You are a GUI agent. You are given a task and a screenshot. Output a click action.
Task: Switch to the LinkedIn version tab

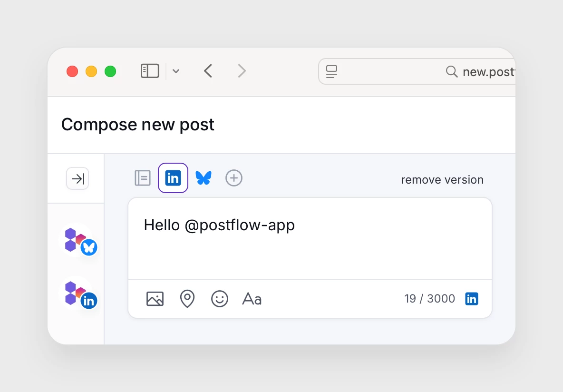173,178
